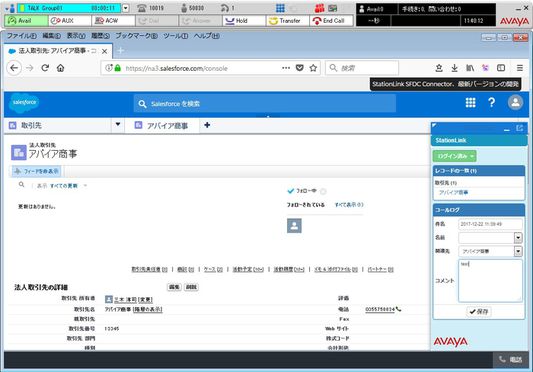This screenshot has height=372, width=533.
Task: Click the Salesforce を検索 search field
Action: tap(265, 104)
